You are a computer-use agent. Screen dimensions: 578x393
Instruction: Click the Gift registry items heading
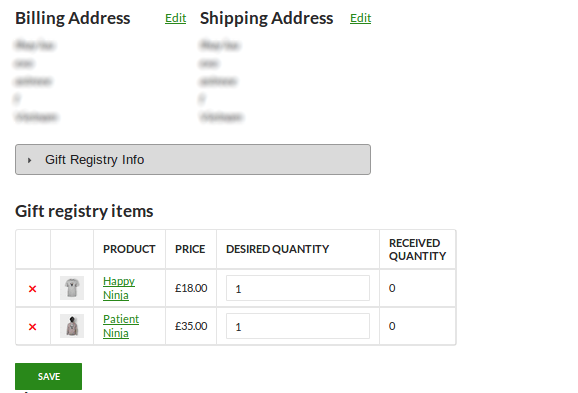[84, 211]
